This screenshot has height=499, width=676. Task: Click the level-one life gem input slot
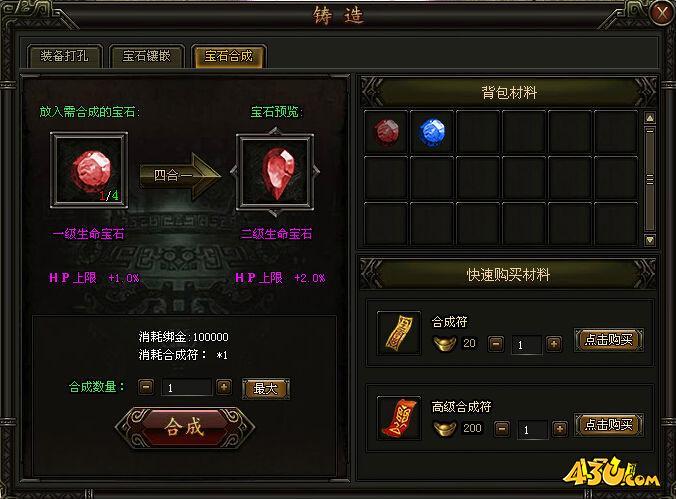coord(89,170)
